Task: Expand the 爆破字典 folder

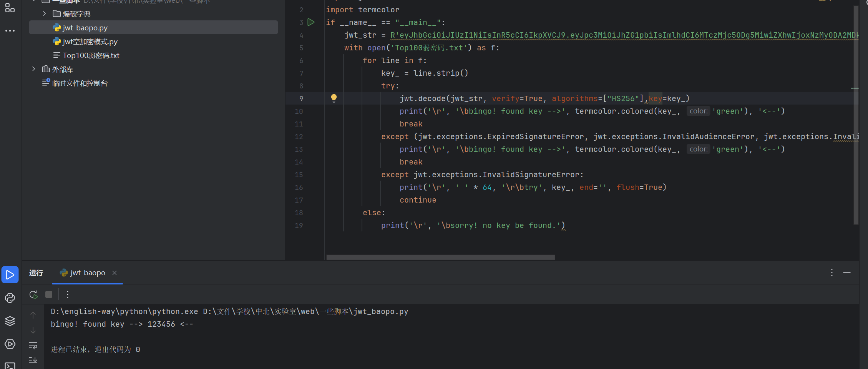Action: 44,14
